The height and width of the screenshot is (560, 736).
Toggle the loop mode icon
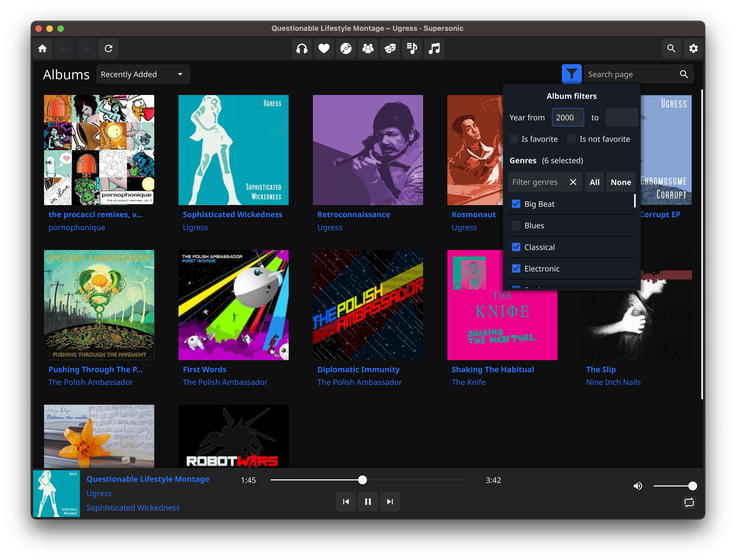pos(689,502)
